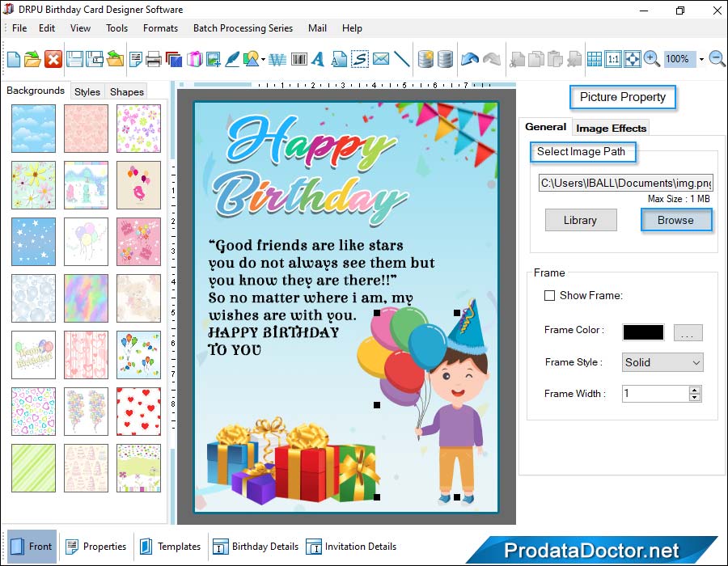Select the diagonal line drawing tool

coord(401,59)
